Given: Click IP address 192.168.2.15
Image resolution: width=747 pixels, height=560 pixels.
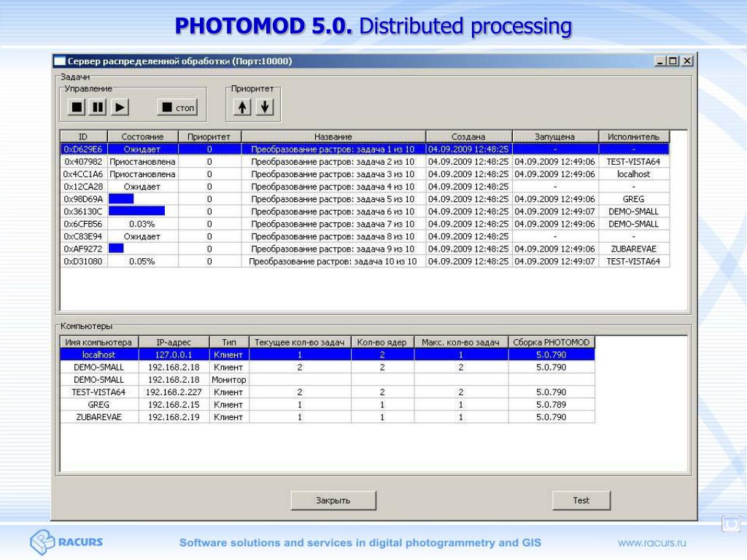Looking at the screenshot, I should 174,404.
